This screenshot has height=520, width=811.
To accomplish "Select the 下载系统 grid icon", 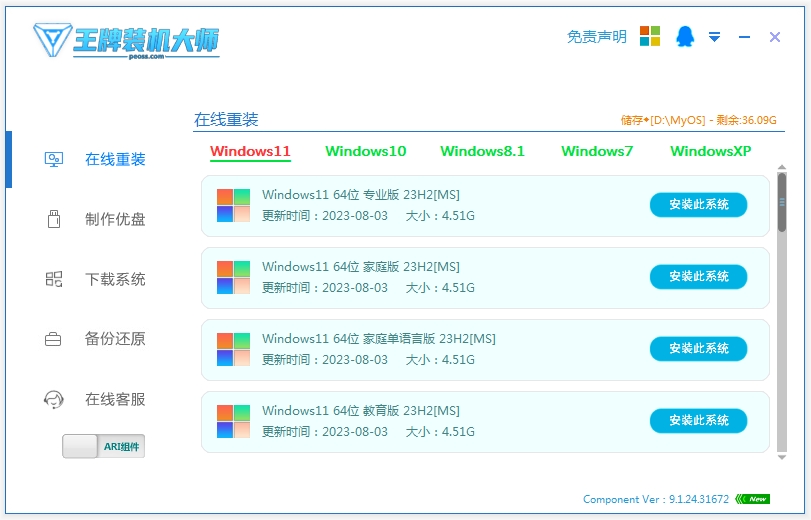I will tap(54, 279).
